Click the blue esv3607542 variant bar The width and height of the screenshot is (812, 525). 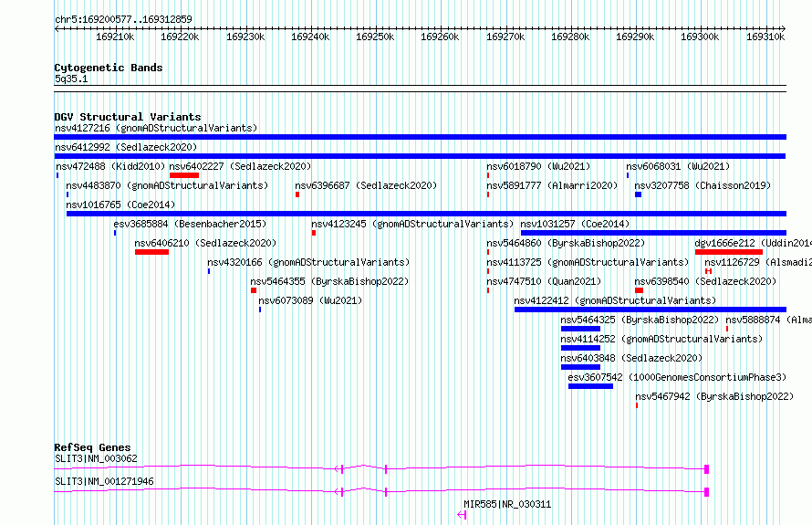tap(590, 386)
